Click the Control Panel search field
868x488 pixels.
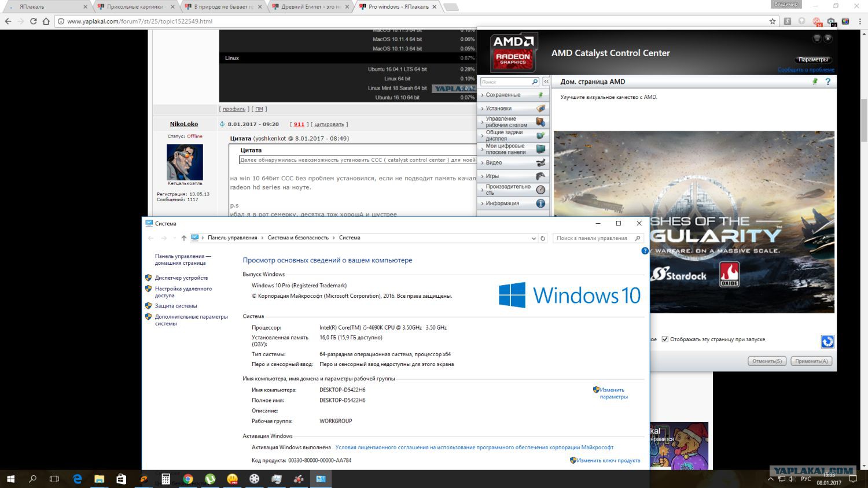coord(597,238)
